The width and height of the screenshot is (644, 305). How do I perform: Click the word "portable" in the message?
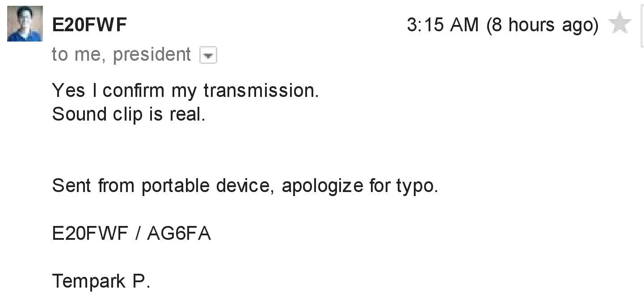pos(176,186)
